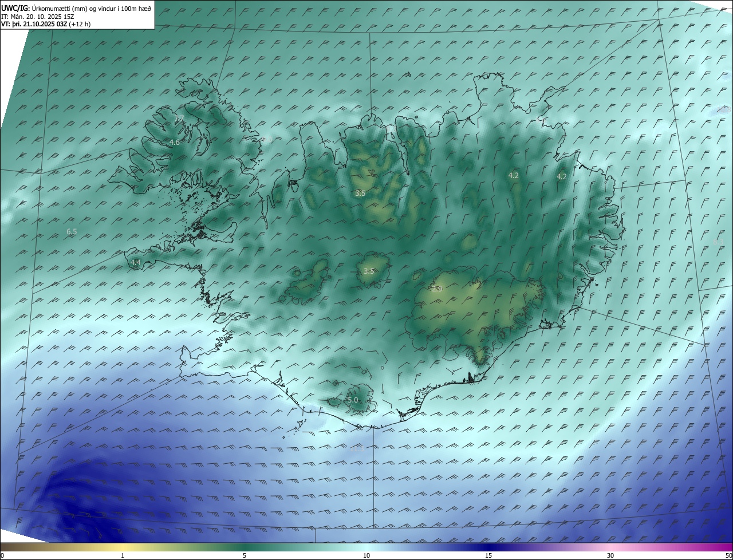Screen dimensions: 733x560
Task: Click the 5 label on the color scale
Action: coord(245,555)
